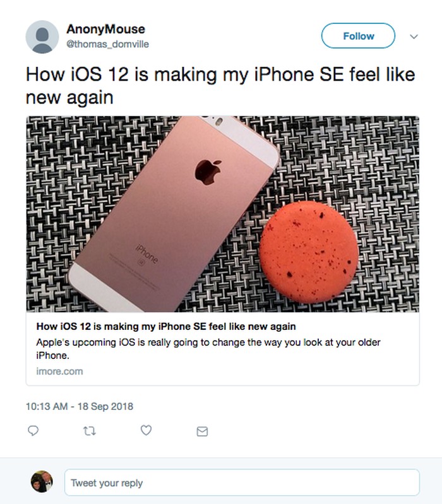Click the reply speech bubble icon
This screenshot has width=442, height=504.
coord(35,431)
